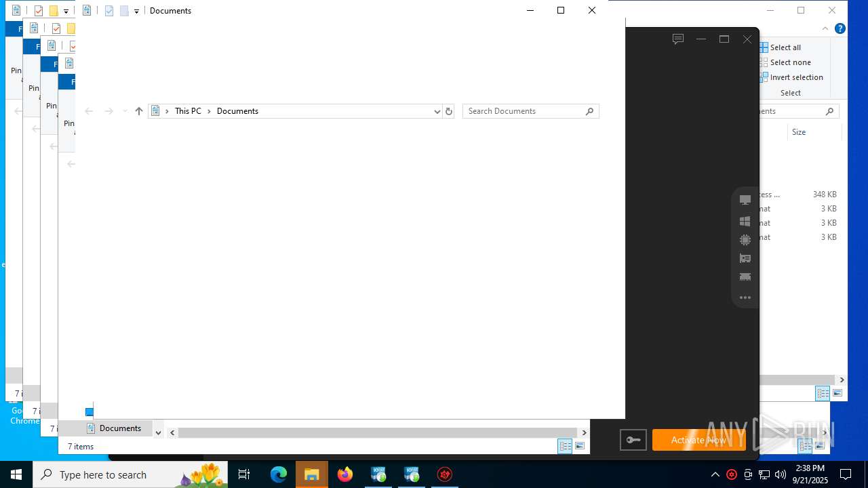This screenshot has width=868, height=488.
Task: Click Forward arrow in front Documents window
Action: point(108,111)
